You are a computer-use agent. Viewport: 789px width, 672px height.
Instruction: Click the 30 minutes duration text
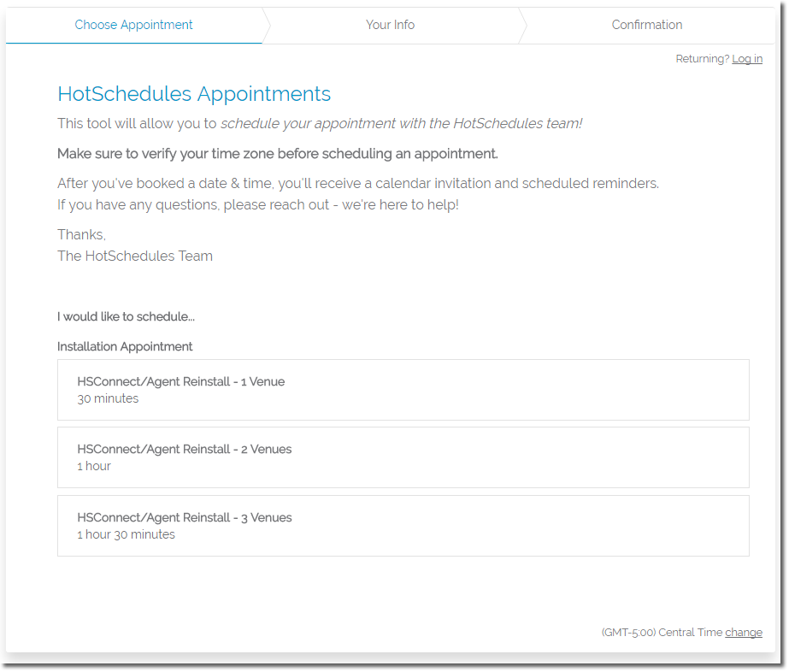(x=108, y=398)
